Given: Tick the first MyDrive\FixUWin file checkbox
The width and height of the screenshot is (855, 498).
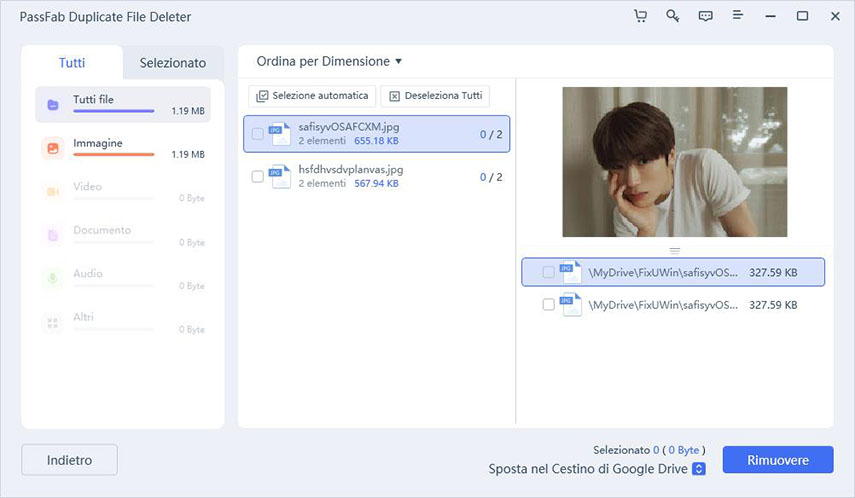Looking at the screenshot, I should click(x=548, y=272).
